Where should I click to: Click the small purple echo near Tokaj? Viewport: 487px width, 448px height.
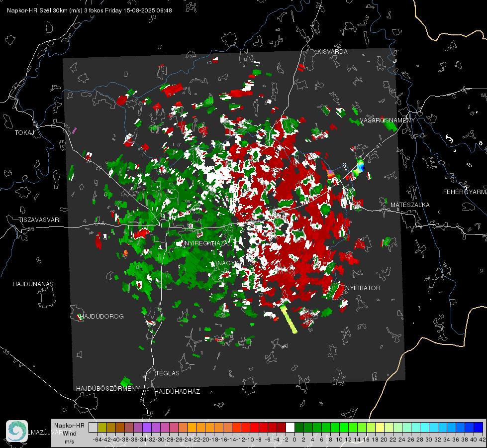[74, 130]
